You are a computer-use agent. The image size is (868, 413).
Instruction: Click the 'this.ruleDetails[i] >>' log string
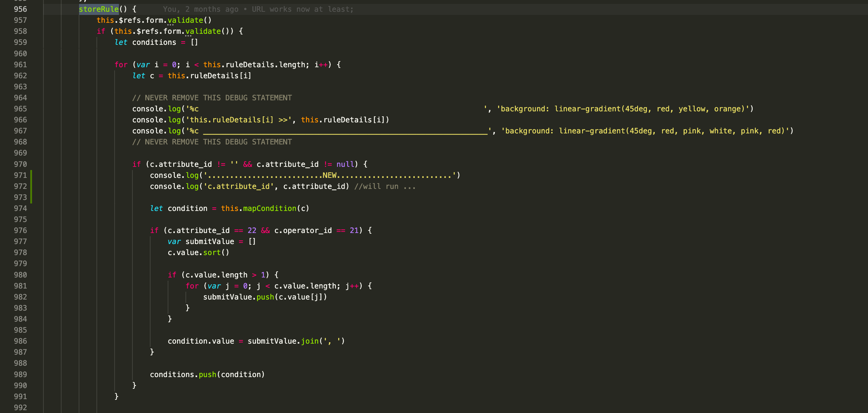coord(239,120)
